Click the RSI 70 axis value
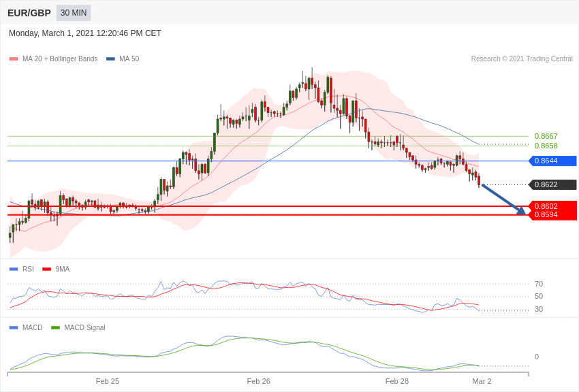The height and width of the screenshot is (392, 579). (539, 284)
